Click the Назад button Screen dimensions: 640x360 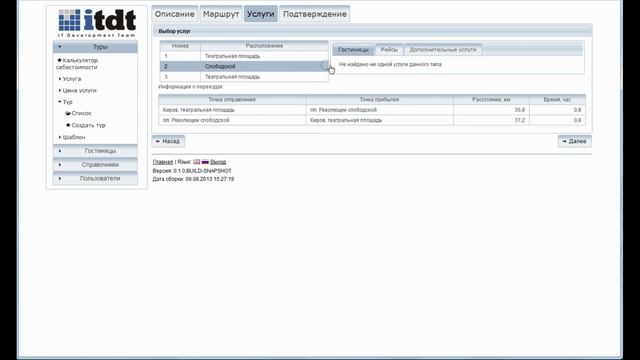(x=168, y=141)
